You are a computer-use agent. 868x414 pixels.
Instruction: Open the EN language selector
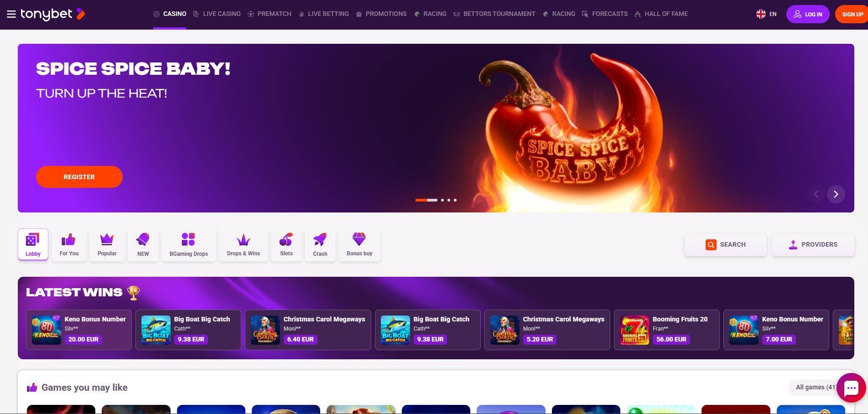[766, 14]
